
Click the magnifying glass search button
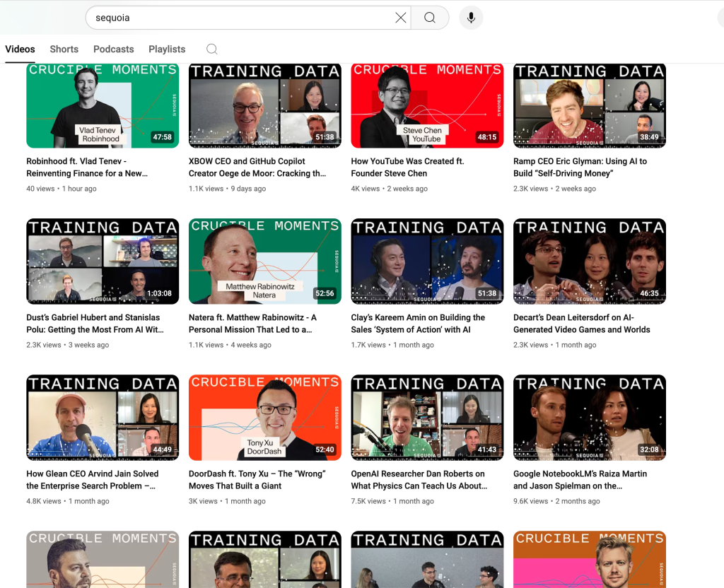pos(430,18)
